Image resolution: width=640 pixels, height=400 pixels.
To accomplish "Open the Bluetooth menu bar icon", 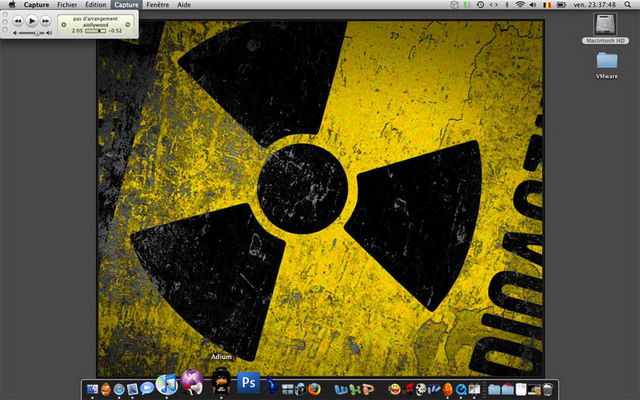I will (507, 5).
